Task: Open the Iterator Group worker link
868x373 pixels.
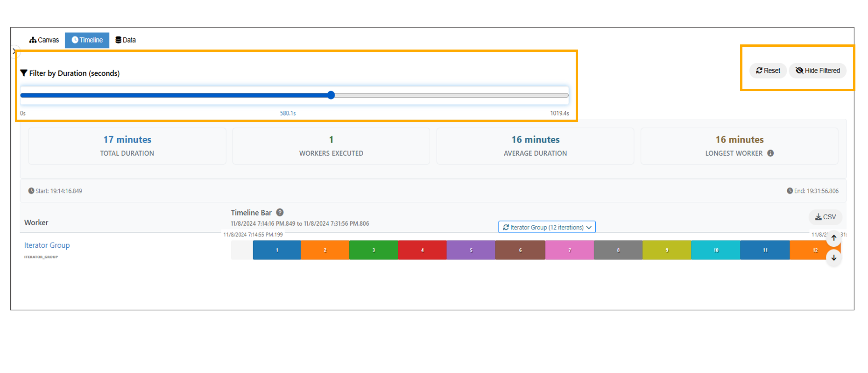Action: [47, 245]
